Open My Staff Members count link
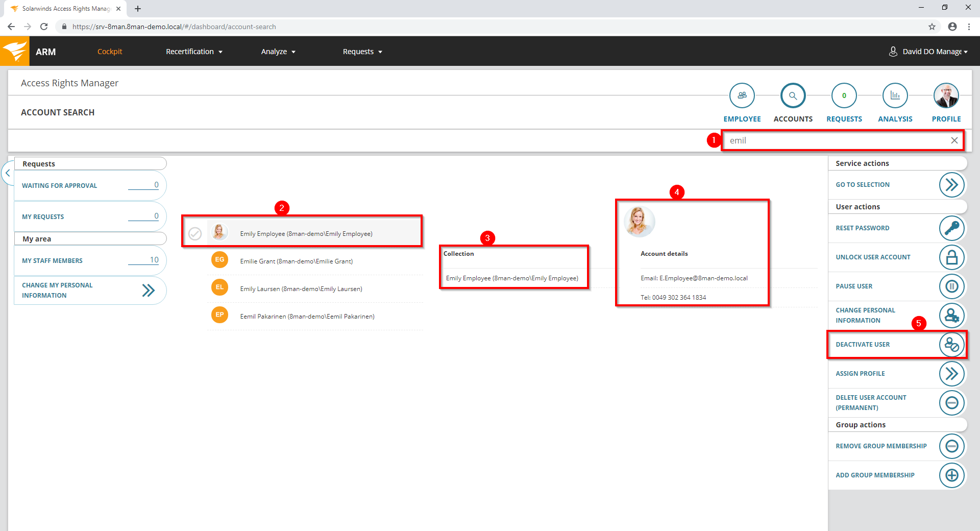Image resolution: width=980 pixels, height=531 pixels. tap(154, 260)
